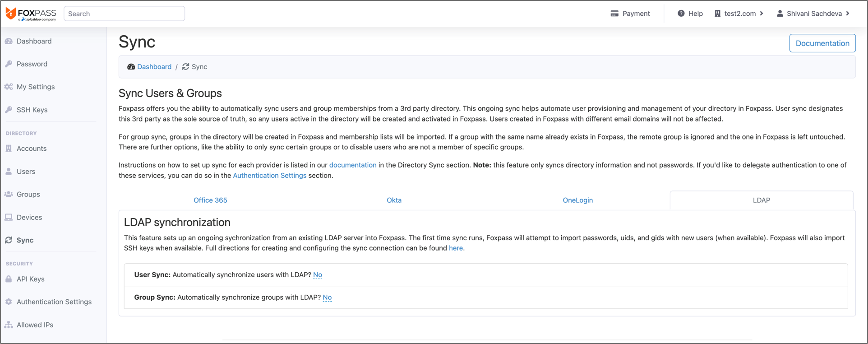868x344 pixels.
Task: Click the breadcrumb Sync refresh icon
Action: [x=185, y=67]
